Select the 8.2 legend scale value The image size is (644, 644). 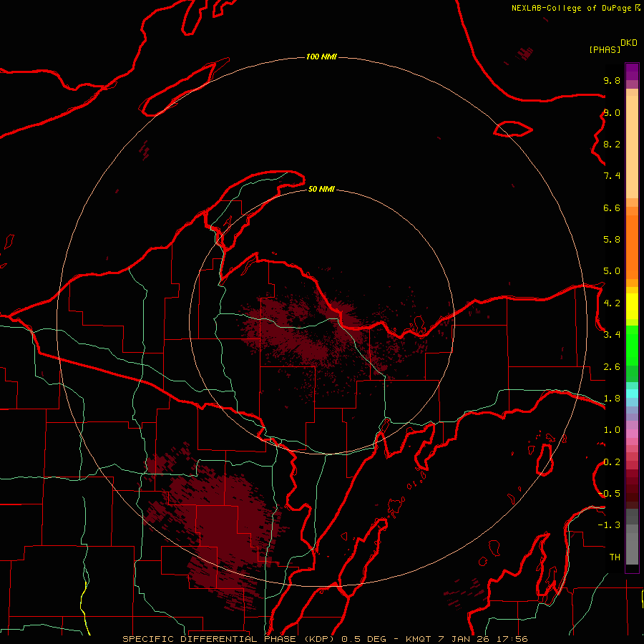tap(612, 144)
